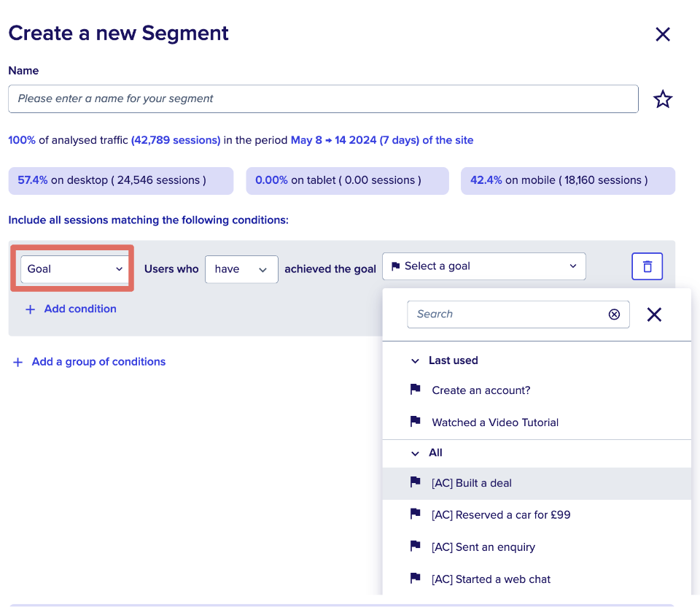Click the flag icon beside Watched a Video Tutorial
This screenshot has width=700, height=610.
pyautogui.click(x=415, y=422)
